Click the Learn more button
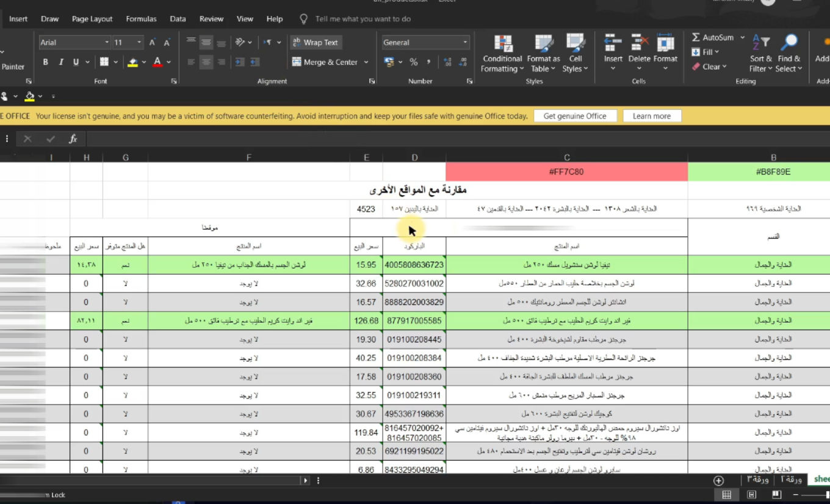Image resolution: width=830 pixels, height=504 pixels. (x=651, y=116)
